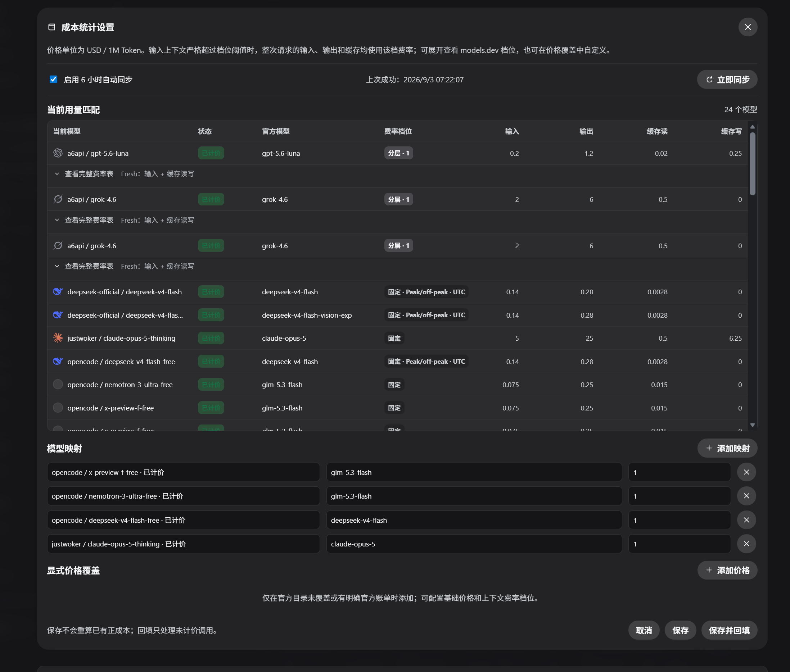
Task: Click the 上次成功 sync timestamp text
Action: [415, 80]
